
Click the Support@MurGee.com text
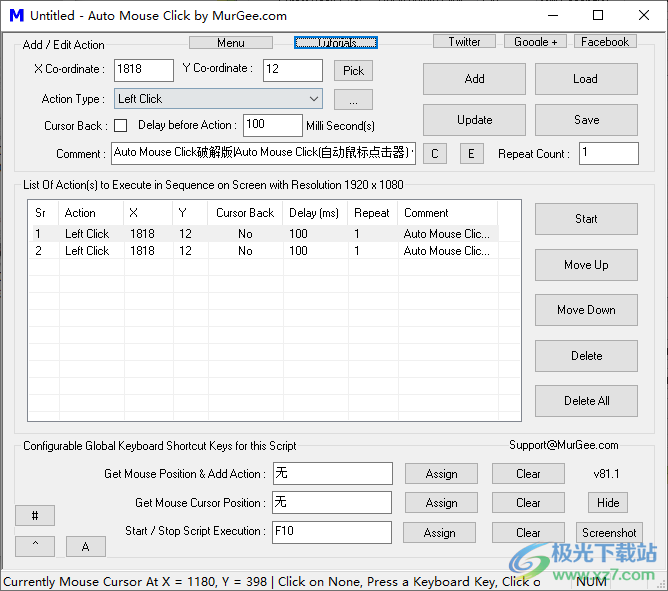click(x=564, y=445)
